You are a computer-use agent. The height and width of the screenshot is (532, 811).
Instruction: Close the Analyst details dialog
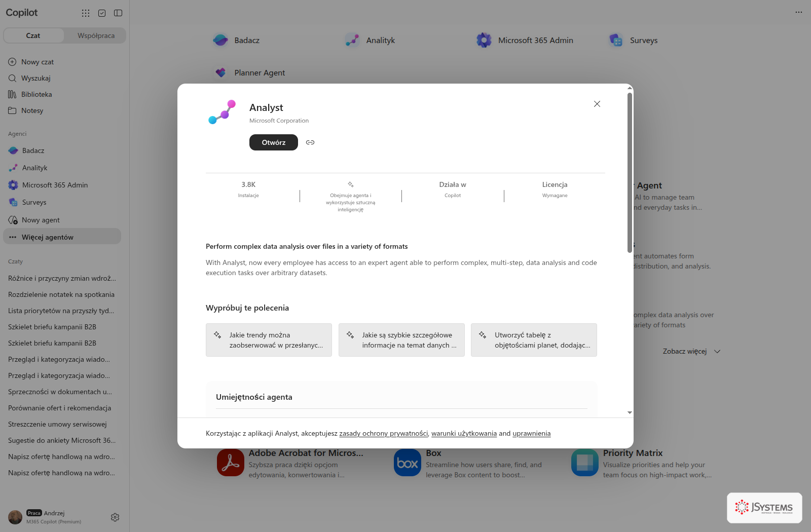[x=597, y=104]
